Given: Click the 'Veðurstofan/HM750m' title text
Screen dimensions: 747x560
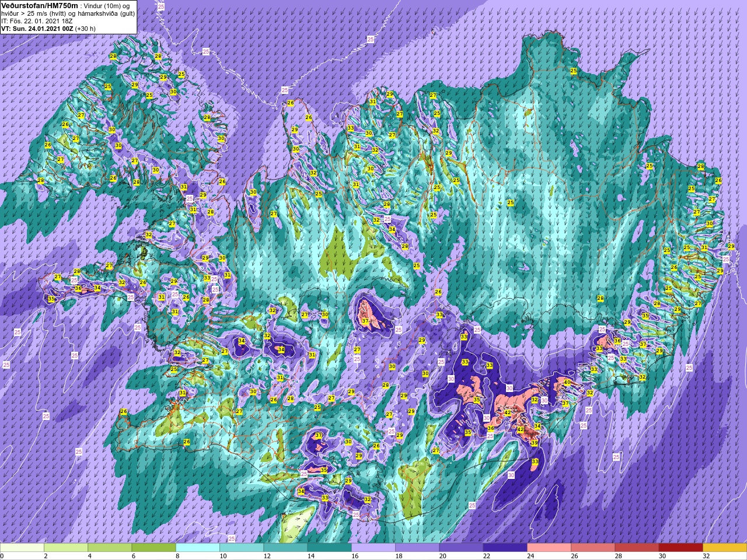Looking at the screenshot, I should click(x=40, y=5).
